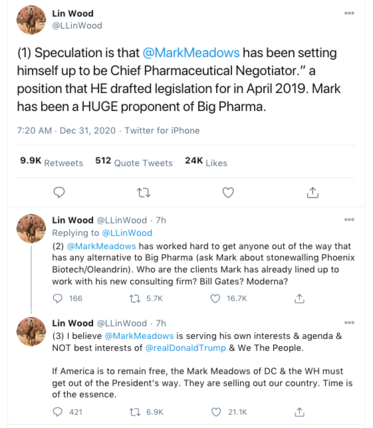View the 512 Quote Tweets list
The width and height of the screenshot is (373, 428).
pyautogui.click(x=134, y=162)
